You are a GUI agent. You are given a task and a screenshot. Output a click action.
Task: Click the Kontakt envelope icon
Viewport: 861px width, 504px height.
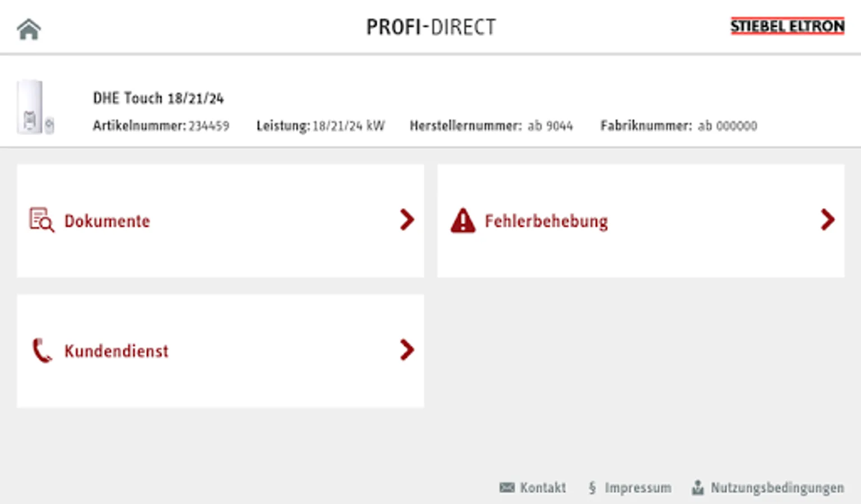tap(507, 488)
